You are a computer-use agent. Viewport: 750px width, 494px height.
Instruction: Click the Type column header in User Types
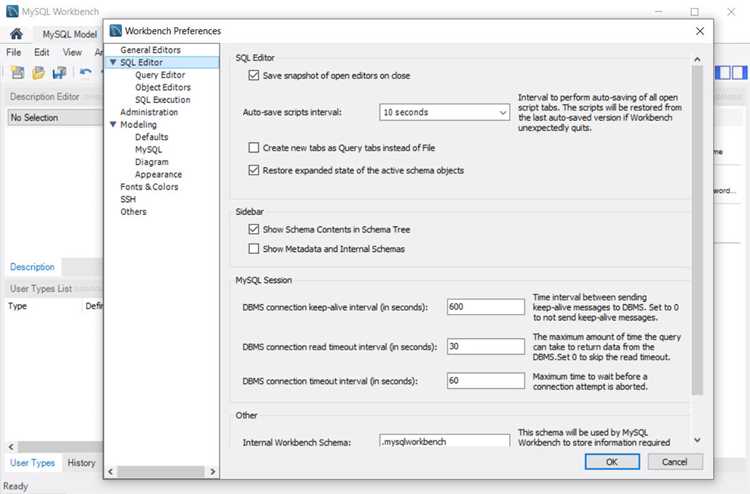(17, 306)
